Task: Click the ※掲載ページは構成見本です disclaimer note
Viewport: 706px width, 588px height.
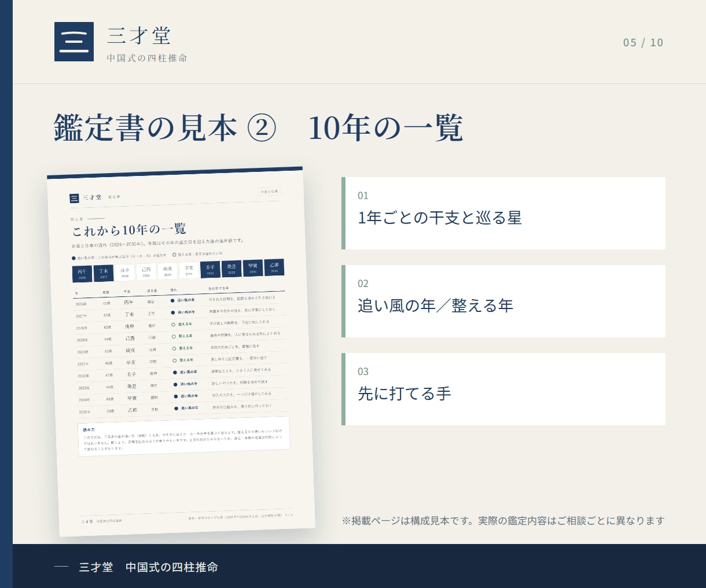Action: click(x=503, y=520)
